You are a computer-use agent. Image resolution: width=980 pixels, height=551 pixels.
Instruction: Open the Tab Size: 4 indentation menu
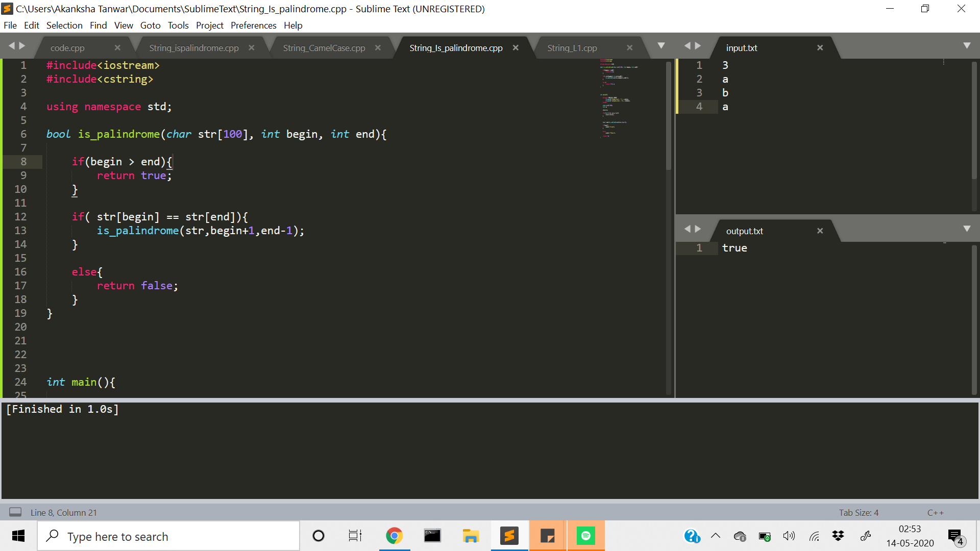(859, 512)
